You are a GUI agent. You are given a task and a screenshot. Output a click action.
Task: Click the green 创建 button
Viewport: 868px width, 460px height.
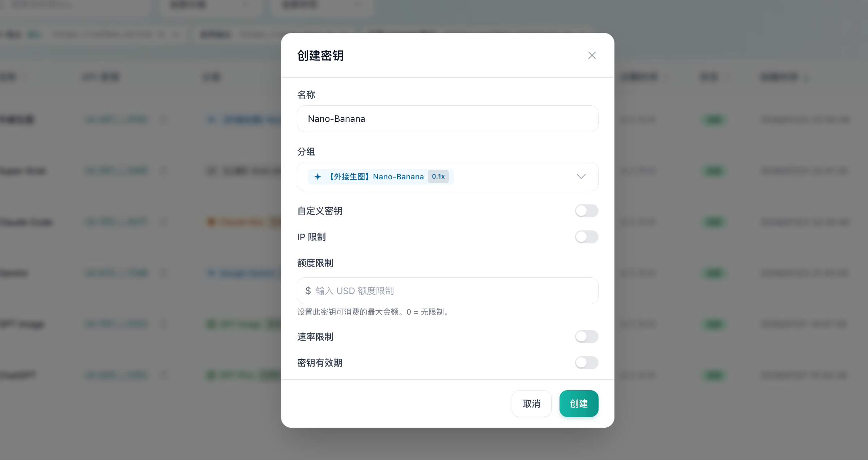[579, 404]
